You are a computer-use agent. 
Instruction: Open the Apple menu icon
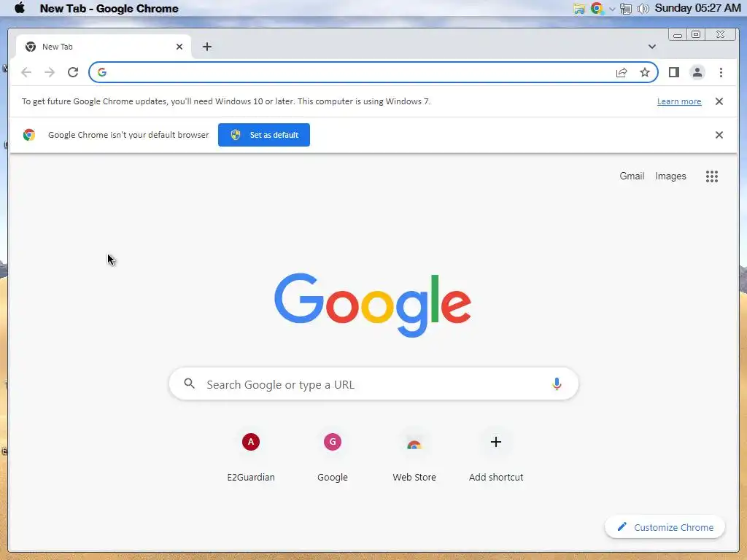click(x=20, y=8)
